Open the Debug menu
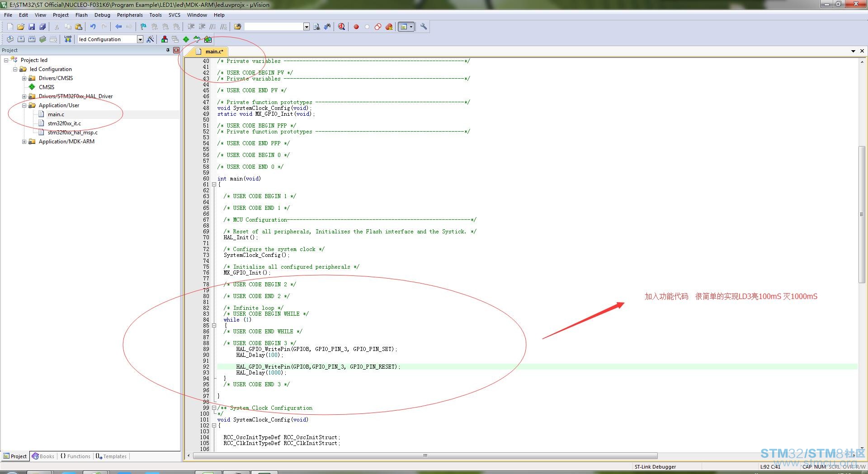The height and width of the screenshot is (474, 868). pyautogui.click(x=102, y=15)
